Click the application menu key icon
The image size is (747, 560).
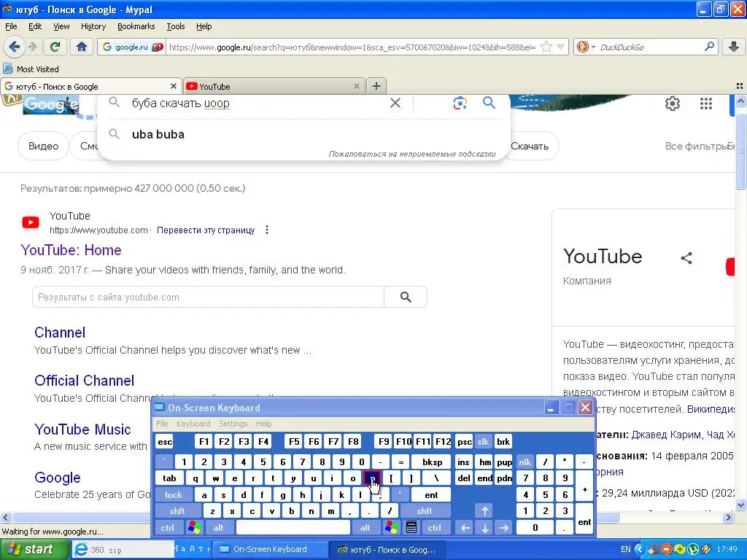(x=411, y=528)
